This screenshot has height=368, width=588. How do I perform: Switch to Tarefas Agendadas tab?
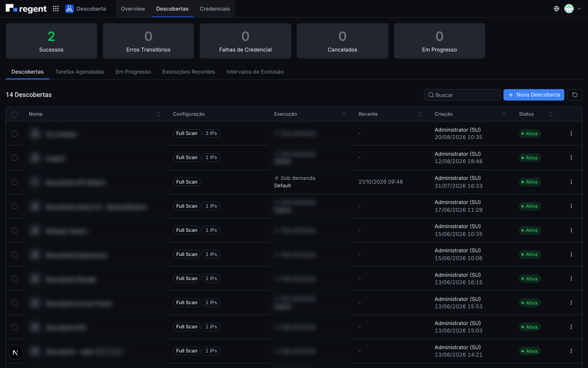click(x=80, y=72)
